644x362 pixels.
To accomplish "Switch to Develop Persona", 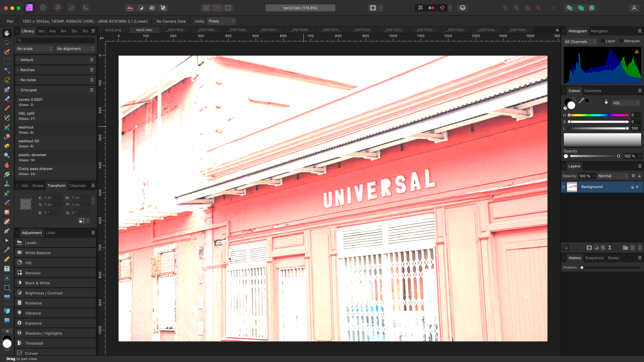I will 58,8.
